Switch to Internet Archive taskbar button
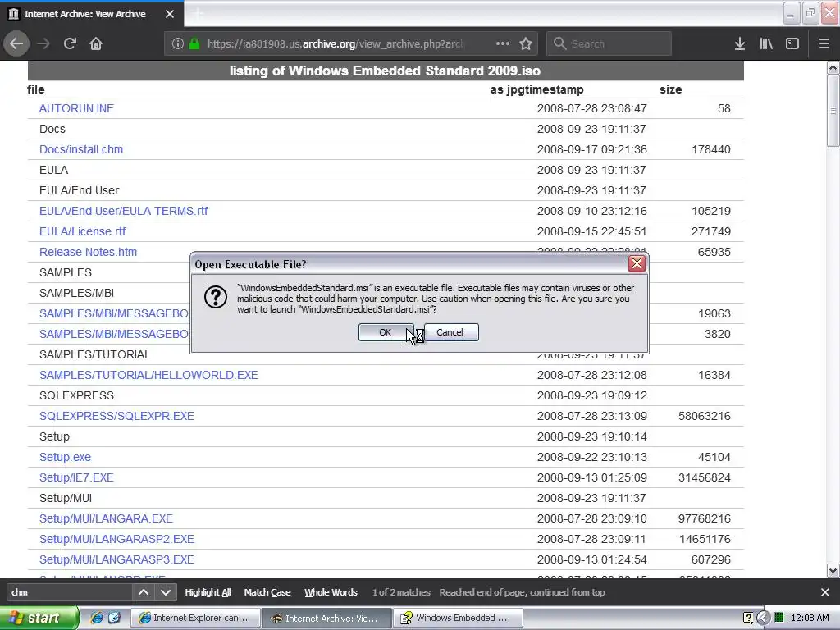 tap(326, 618)
